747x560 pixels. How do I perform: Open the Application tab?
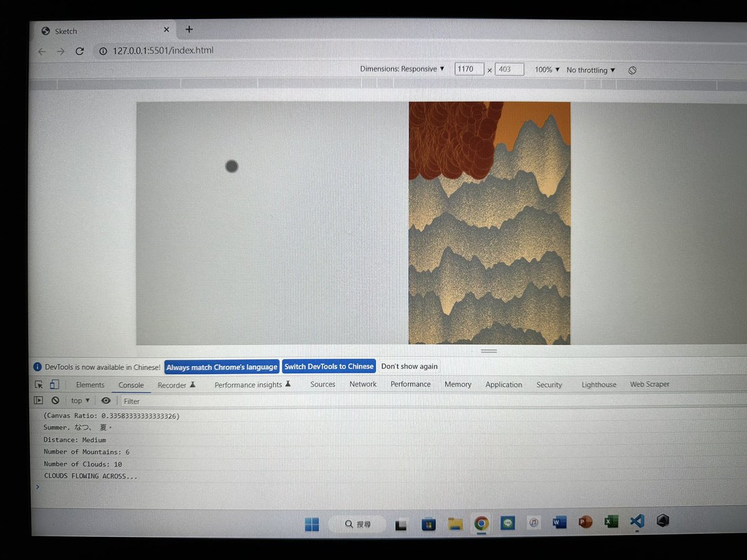tap(504, 385)
